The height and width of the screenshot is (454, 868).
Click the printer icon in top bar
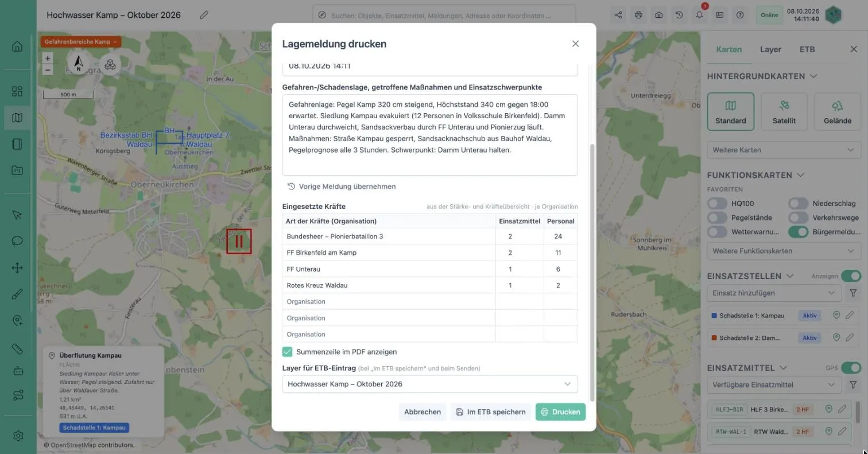[x=638, y=15]
